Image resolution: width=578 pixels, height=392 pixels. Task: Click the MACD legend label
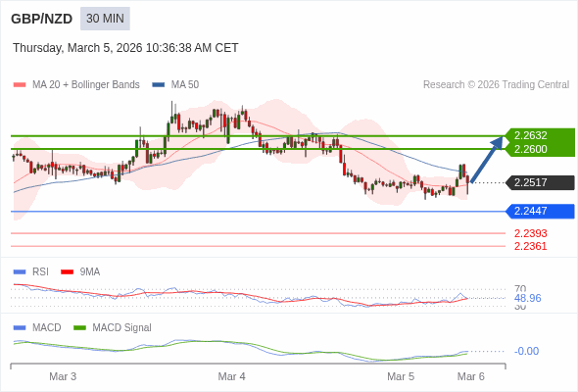[x=47, y=328]
